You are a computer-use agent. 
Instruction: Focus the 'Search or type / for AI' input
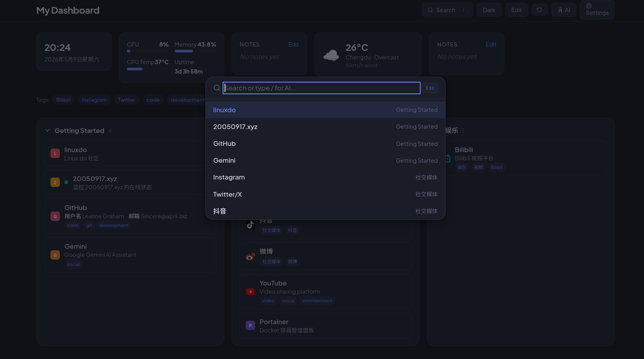[x=322, y=88]
